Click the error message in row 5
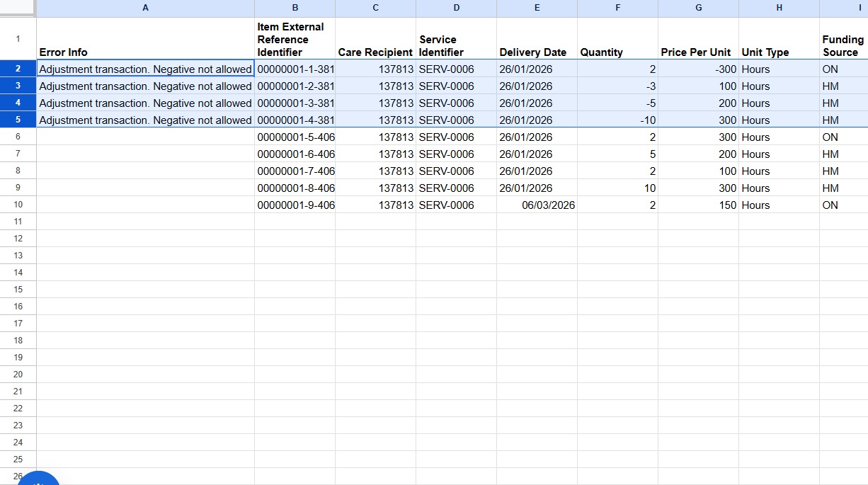Viewport: 868px width, 485px height. (145, 120)
